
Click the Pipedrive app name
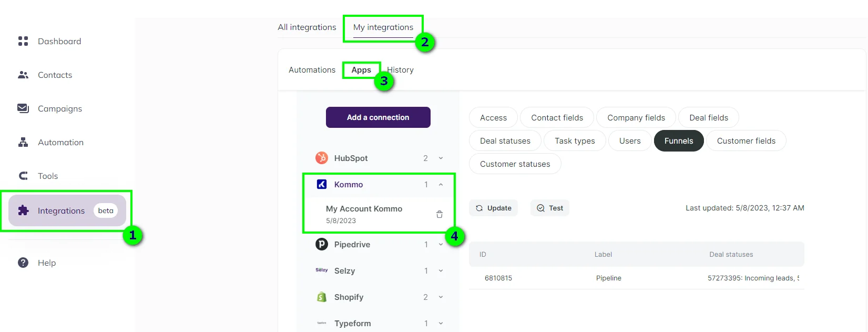pyautogui.click(x=352, y=244)
